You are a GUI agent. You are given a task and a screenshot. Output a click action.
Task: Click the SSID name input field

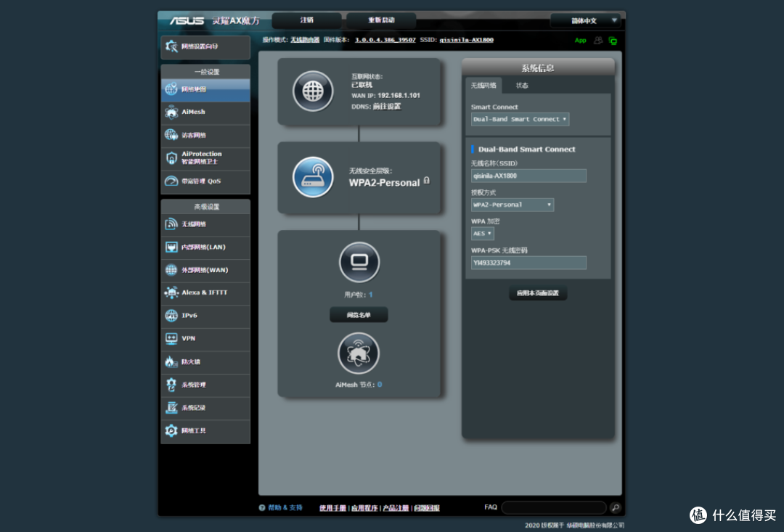pyautogui.click(x=528, y=176)
